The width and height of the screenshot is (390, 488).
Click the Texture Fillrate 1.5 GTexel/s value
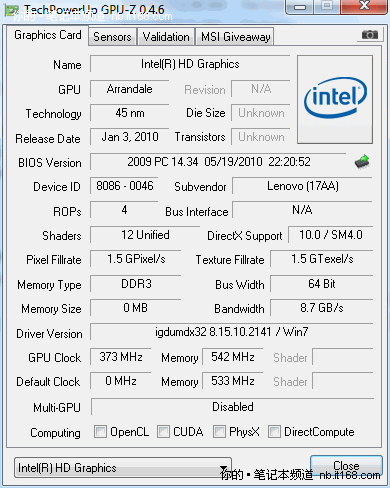[322, 259]
